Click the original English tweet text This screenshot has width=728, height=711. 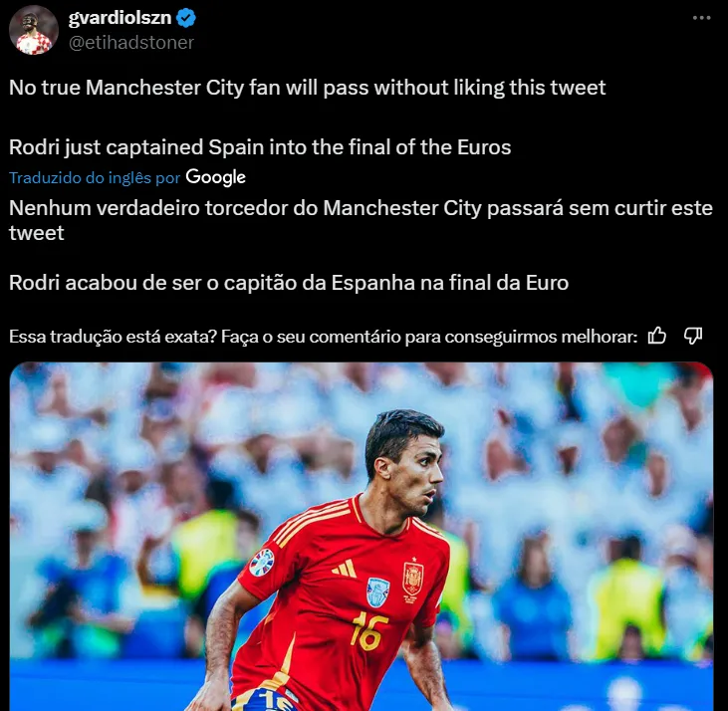(x=307, y=117)
